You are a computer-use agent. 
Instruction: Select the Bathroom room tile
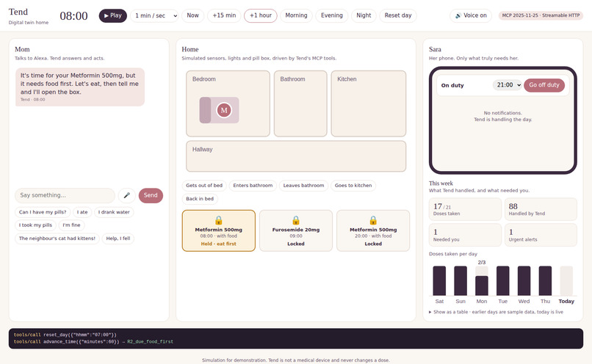[x=300, y=103]
